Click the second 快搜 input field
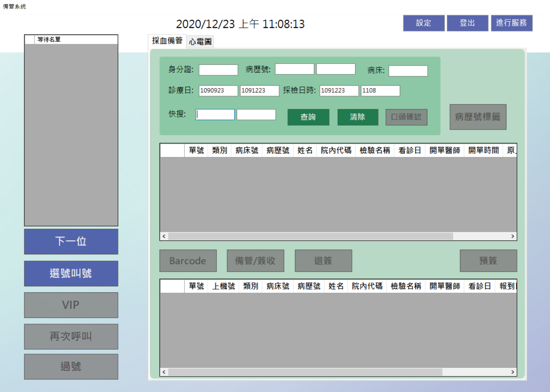This screenshot has width=550, height=392. (256, 114)
